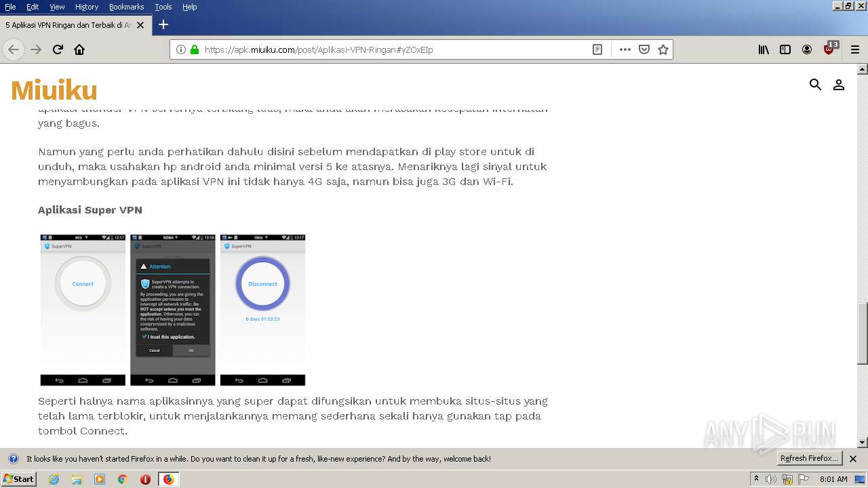Launch Chrome from taskbar
This screenshot has height=488, width=868.
[x=123, y=479]
